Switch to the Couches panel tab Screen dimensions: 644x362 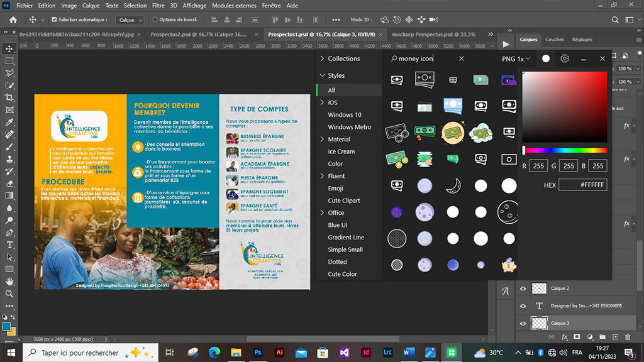coord(555,40)
